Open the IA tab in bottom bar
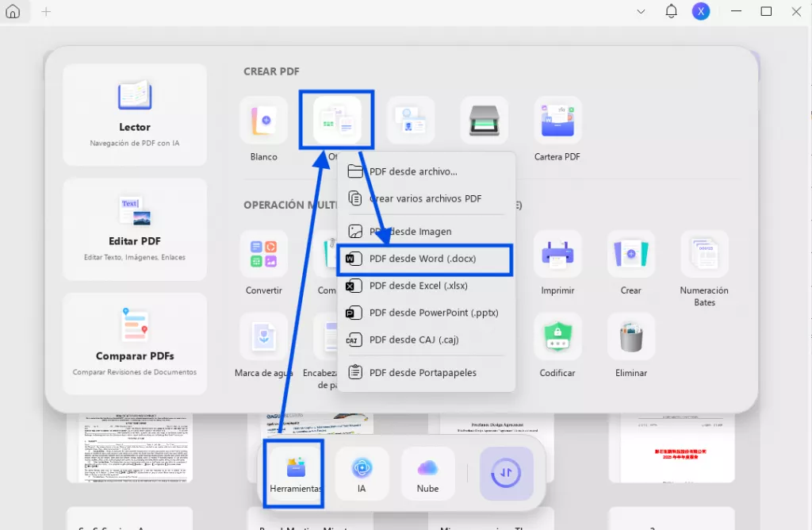The height and width of the screenshot is (530, 812). [x=362, y=474]
